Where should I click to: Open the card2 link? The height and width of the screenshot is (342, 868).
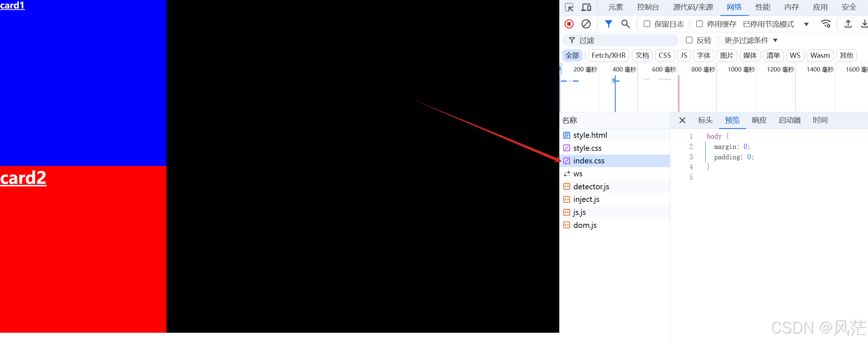click(x=23, y=178)
